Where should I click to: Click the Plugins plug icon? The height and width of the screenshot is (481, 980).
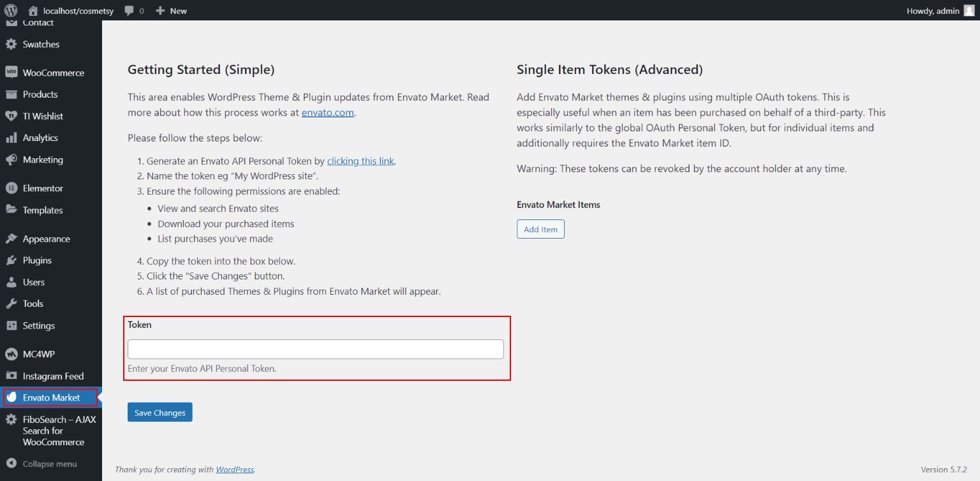[11, 260]
